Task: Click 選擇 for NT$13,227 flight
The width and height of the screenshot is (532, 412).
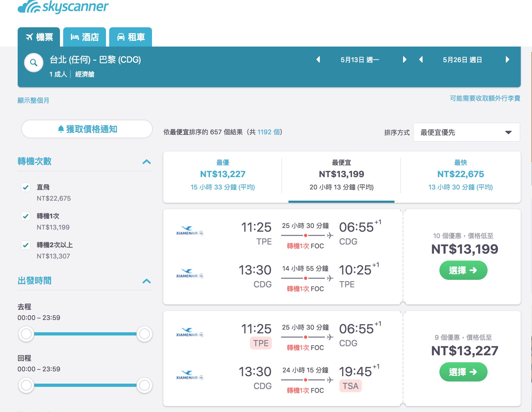Action: 463,372
